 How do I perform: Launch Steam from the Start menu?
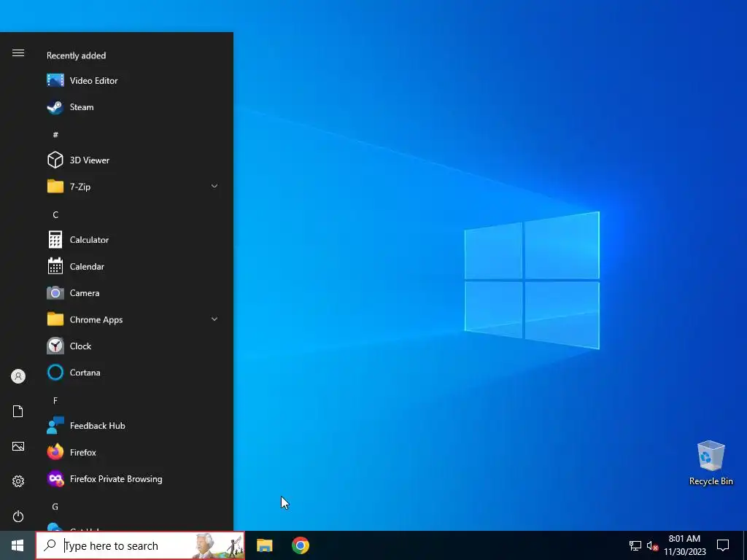click(133, 107)
